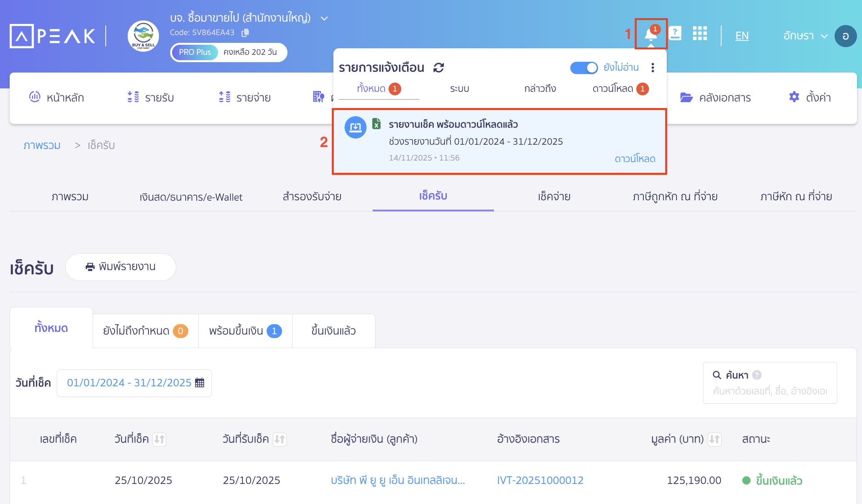Click the print report button

click(x=121, y=267)
